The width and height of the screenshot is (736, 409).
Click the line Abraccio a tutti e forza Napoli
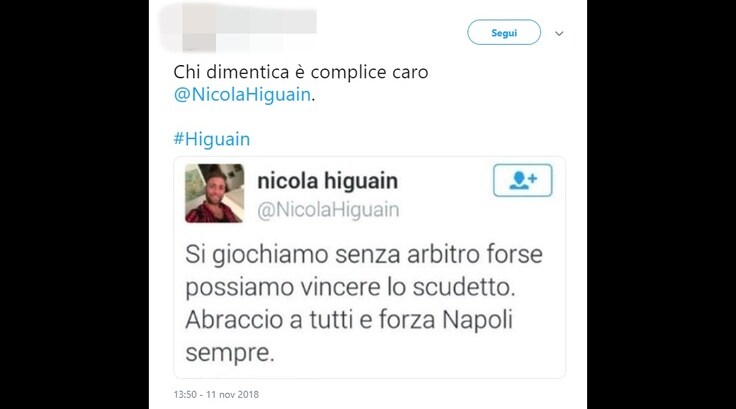click(x=349, y=320)
